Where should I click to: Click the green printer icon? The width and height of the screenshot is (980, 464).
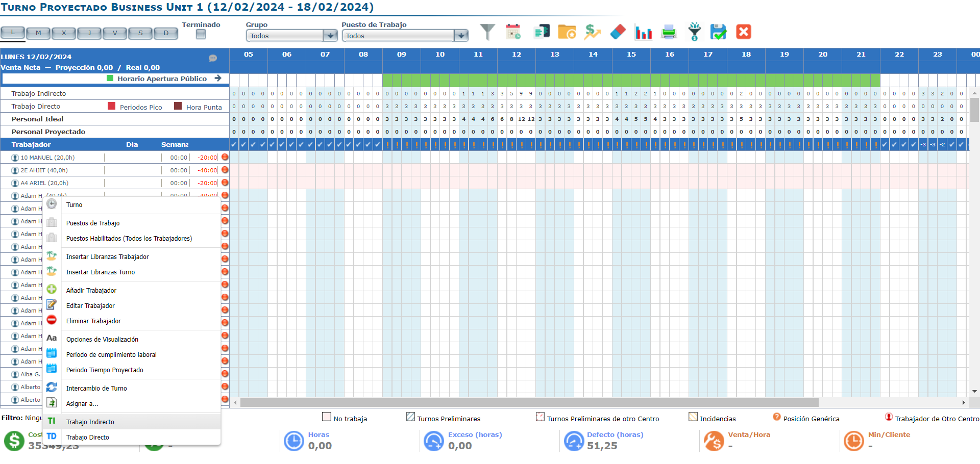pos(669,32)
